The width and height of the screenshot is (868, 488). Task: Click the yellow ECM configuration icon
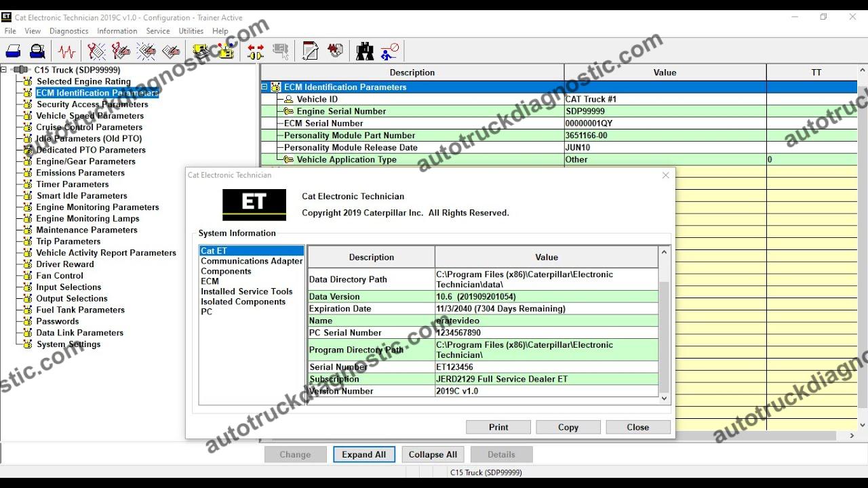201,52
